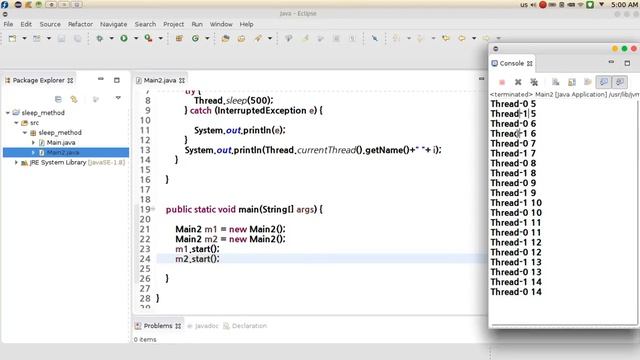This screenshot has width=640, height=360.
Task: Expand the JRE System Library node
Action: point(16,162)
